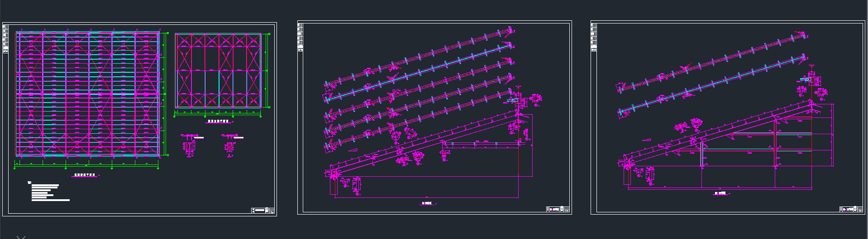Select the title block of the left sheet
Viewport: 868px width, 239px height.
tap(263, 210)
